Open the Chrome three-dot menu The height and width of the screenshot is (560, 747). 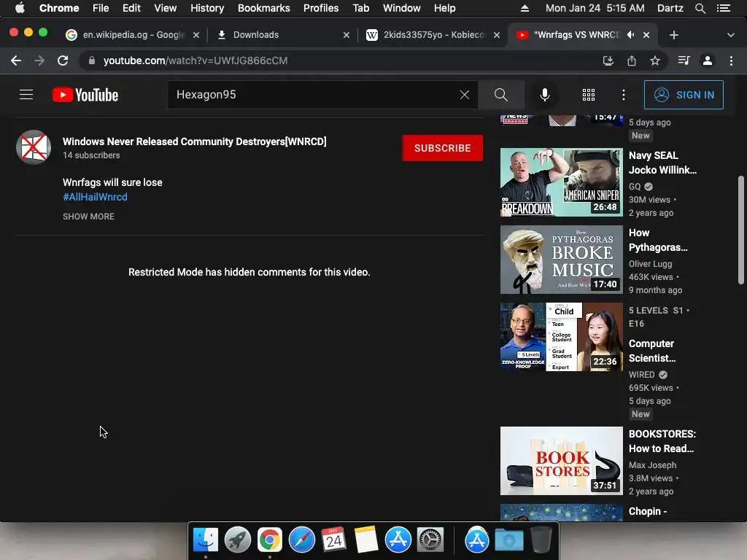point(731,61)
